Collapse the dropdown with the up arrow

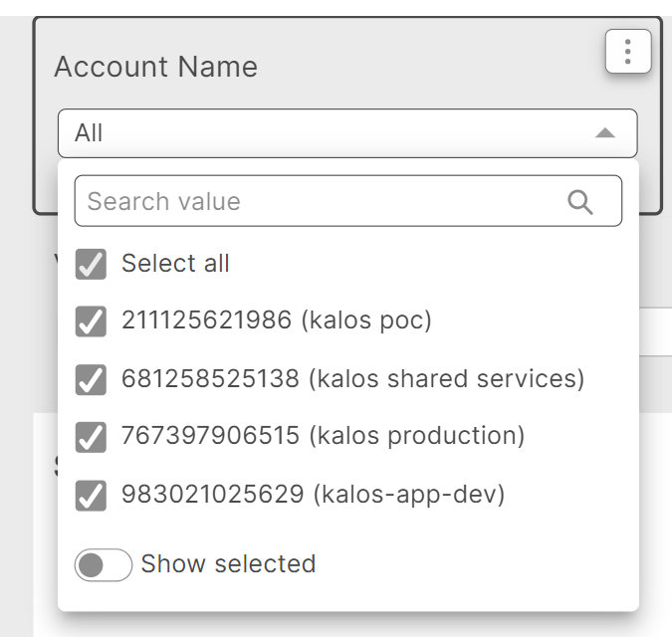(x=604, y=133)
